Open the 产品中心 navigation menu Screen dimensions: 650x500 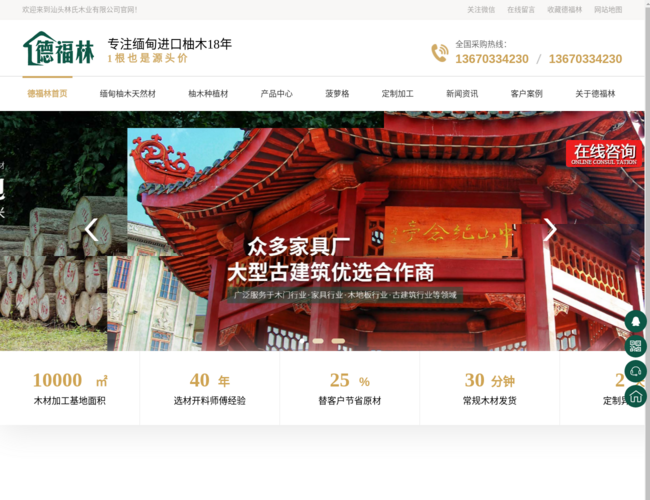pos(276,94)
